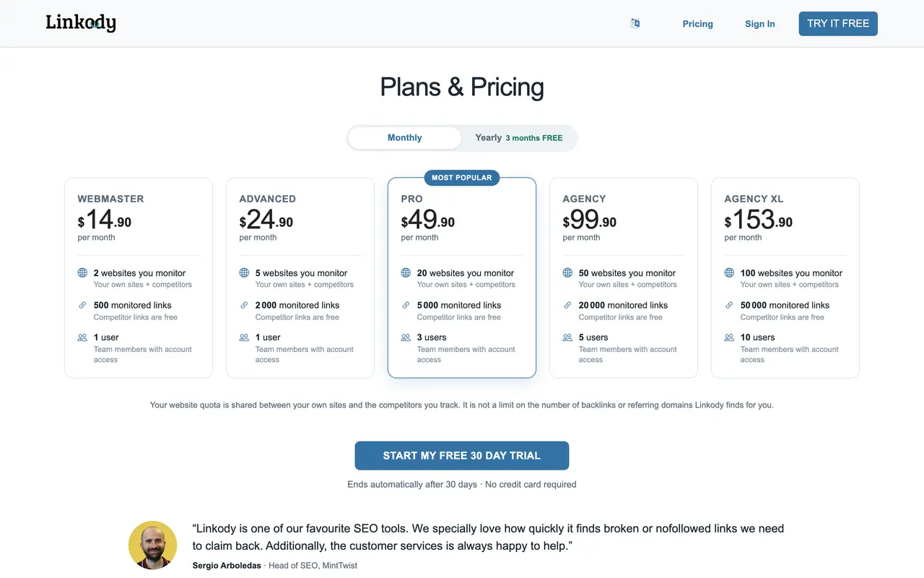The image size is (924, 578).
Task: Select the Agency plan heading
Action: pyautogui.click(x=584, y=199)
